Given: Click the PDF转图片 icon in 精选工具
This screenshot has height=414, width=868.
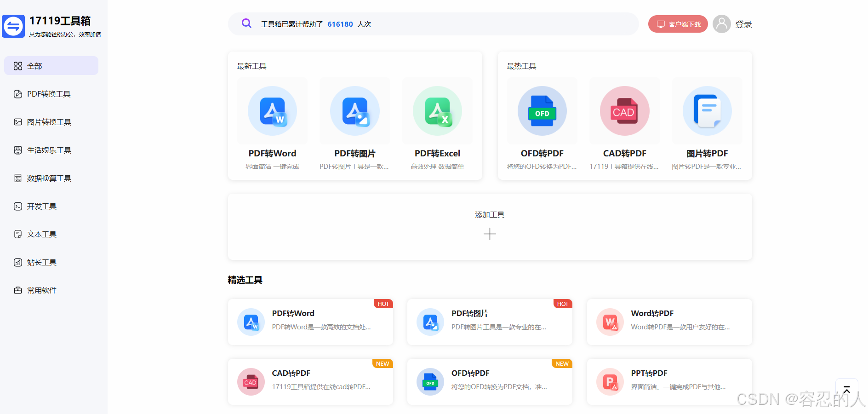Looking at the screenshot, I should pyautogui.click(x=430, y=322).
